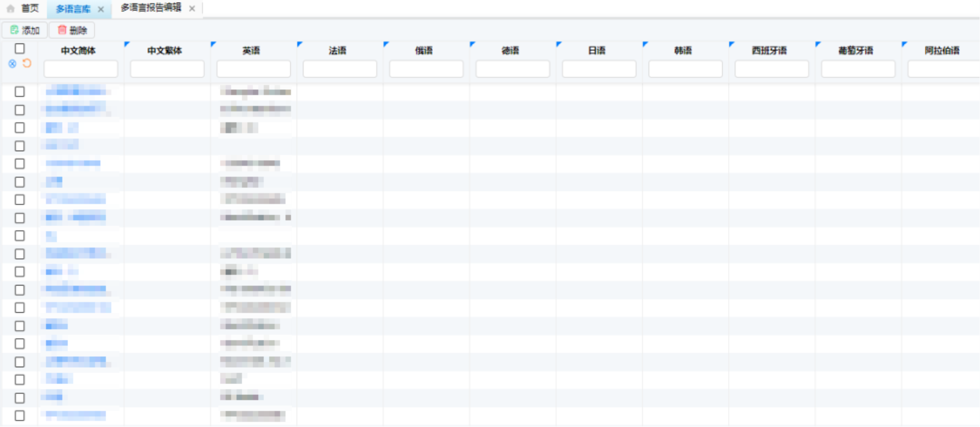Click blue corner triangle of 阿拉伯语 column
980x427 pixels.
click(904, 44)
